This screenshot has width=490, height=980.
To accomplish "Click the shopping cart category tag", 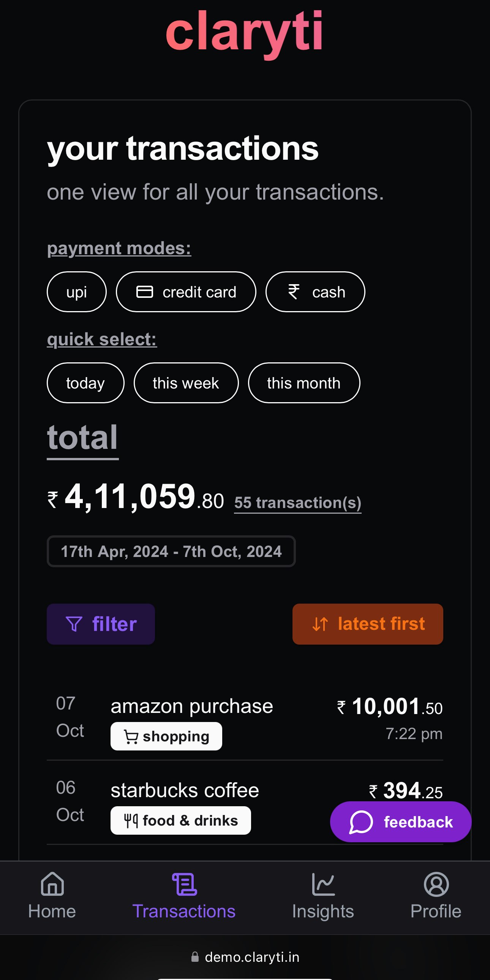I will [166, 736].
